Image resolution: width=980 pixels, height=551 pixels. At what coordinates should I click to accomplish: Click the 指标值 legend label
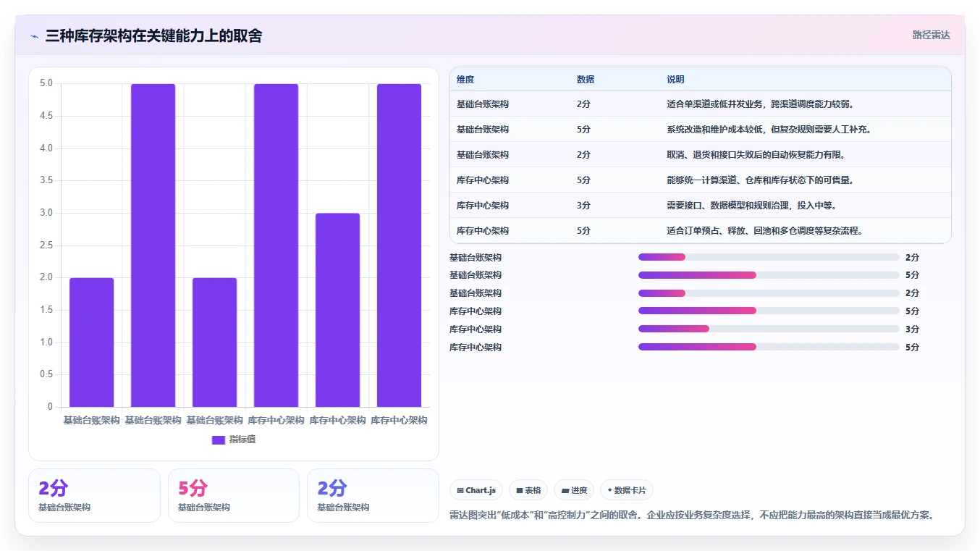(242, 440)
